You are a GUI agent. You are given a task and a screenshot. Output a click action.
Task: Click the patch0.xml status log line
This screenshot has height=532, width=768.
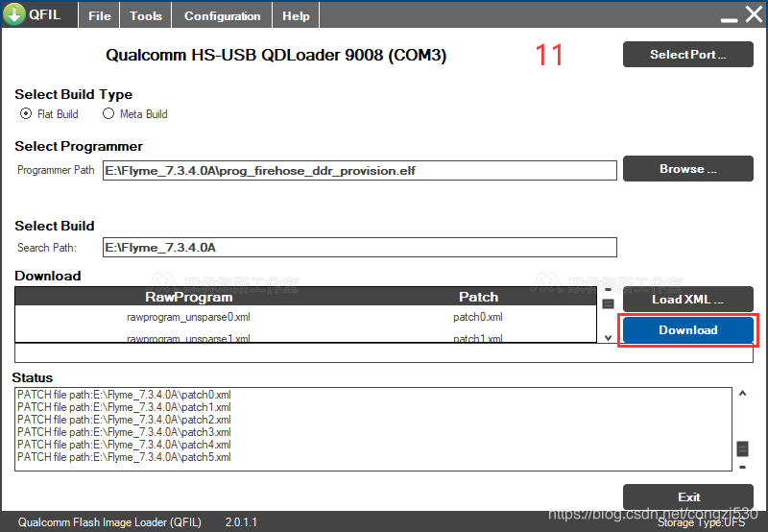pyautogui.click(x=124, y=395)
